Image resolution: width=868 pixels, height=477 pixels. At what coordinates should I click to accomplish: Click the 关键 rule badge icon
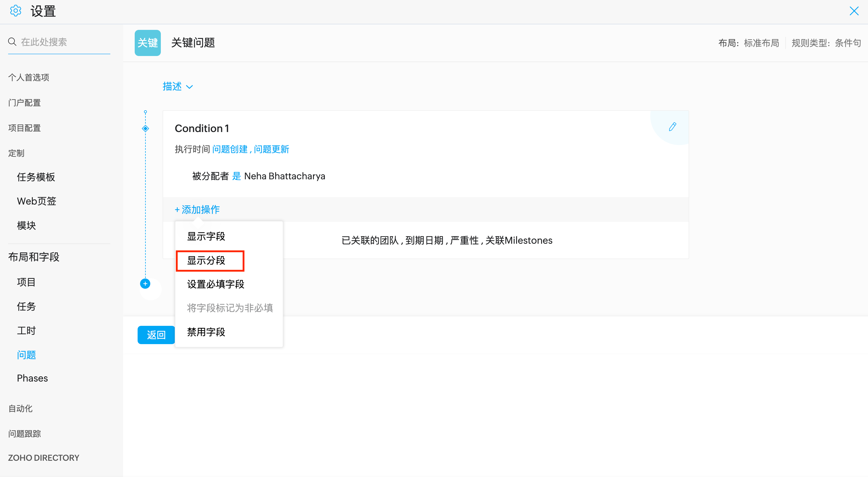click(x=147, y=43)
